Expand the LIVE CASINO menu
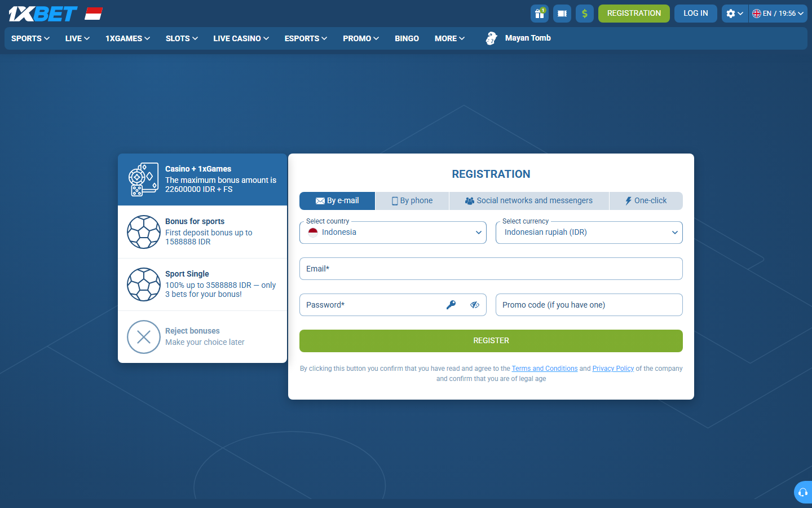Image resolution: width=812 pixels, height=508 pixels. coord(241,38)
